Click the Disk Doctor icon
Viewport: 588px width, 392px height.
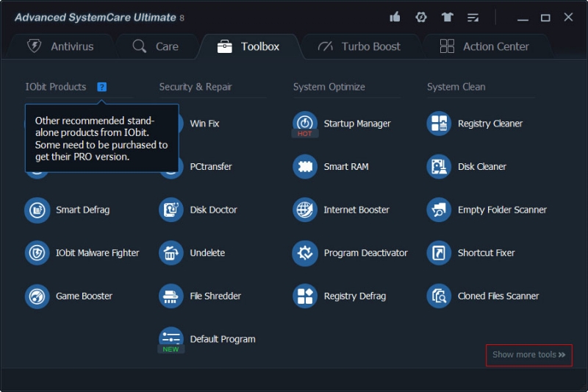(171, 210)
